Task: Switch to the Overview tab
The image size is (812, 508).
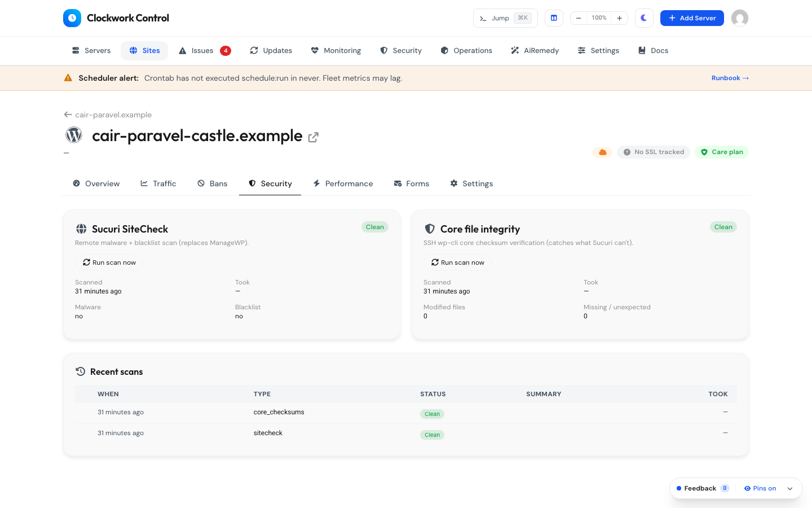Action: [x=96, y=183]
